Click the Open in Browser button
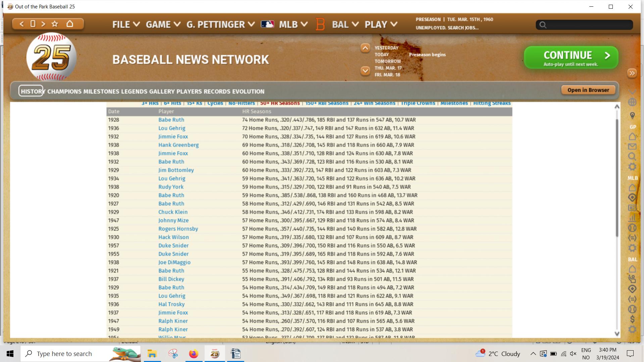Viewport: 644px width, 362px height. coord(588,90)
